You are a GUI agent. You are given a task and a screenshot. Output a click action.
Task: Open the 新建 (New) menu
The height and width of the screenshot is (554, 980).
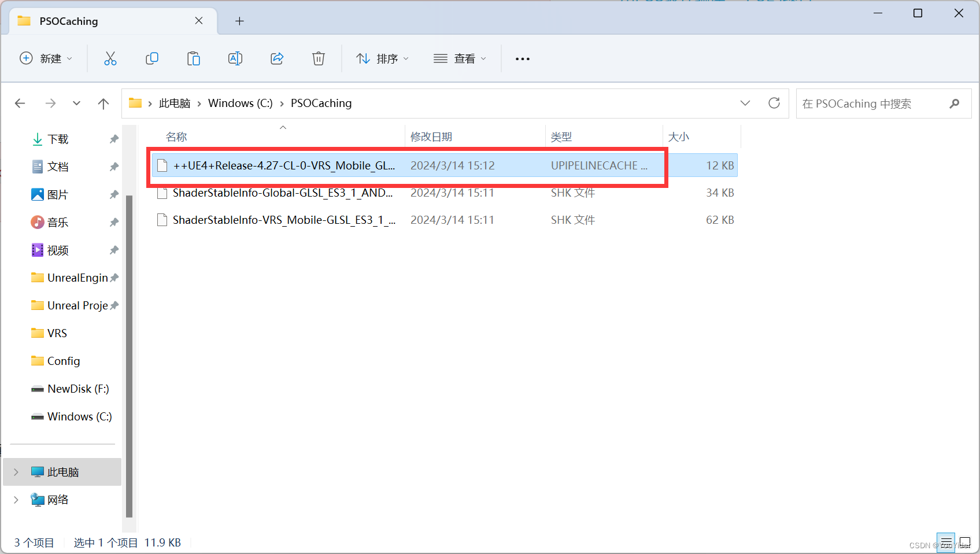click(x=46, y=58)
